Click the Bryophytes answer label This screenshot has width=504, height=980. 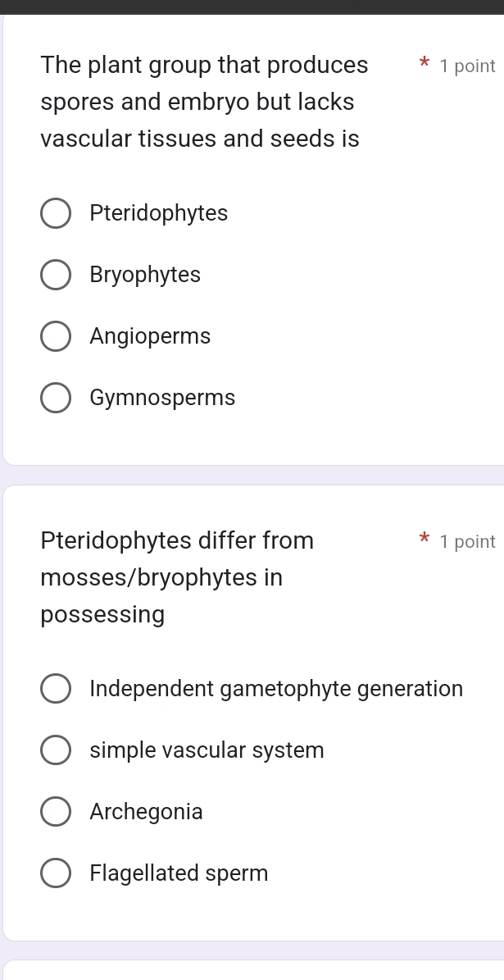[145, 275]
